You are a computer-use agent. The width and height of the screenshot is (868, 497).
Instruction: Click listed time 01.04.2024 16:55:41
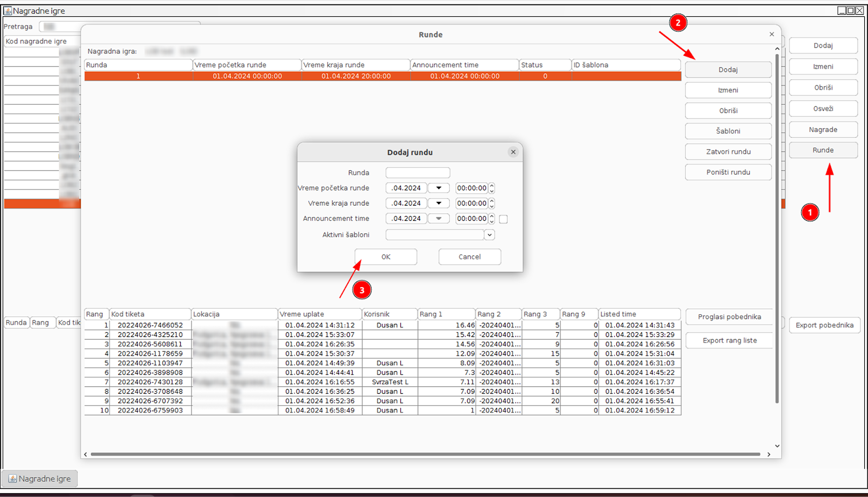pos(640,401)
